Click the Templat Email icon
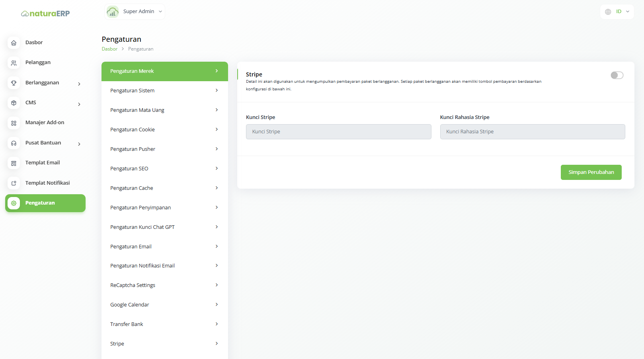The height and width of the screenshot is (359, 644). [x=14, y=163]
